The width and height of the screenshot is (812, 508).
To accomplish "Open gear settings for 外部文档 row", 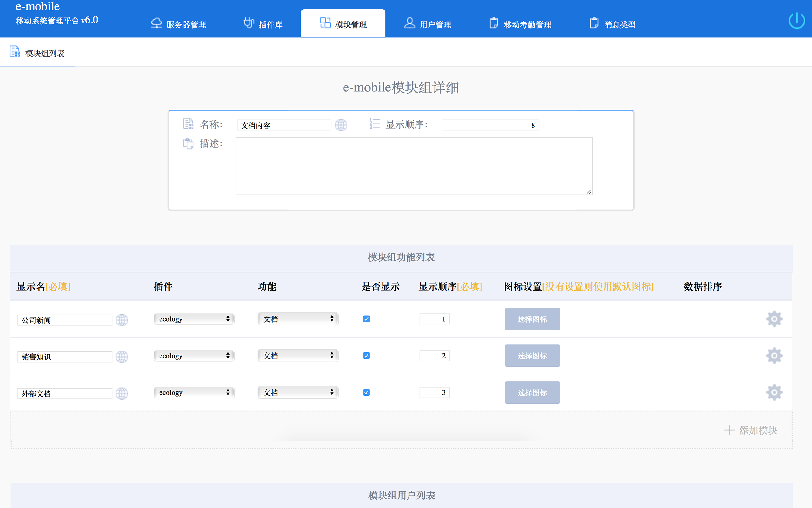I will [774, 392].
